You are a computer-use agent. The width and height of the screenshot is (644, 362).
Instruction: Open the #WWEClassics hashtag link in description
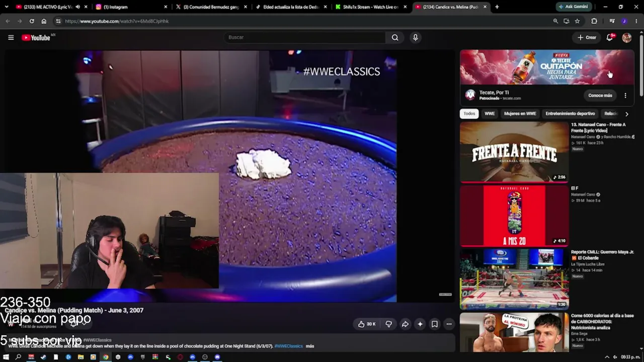pyautogui.click(x=289, y=346)
